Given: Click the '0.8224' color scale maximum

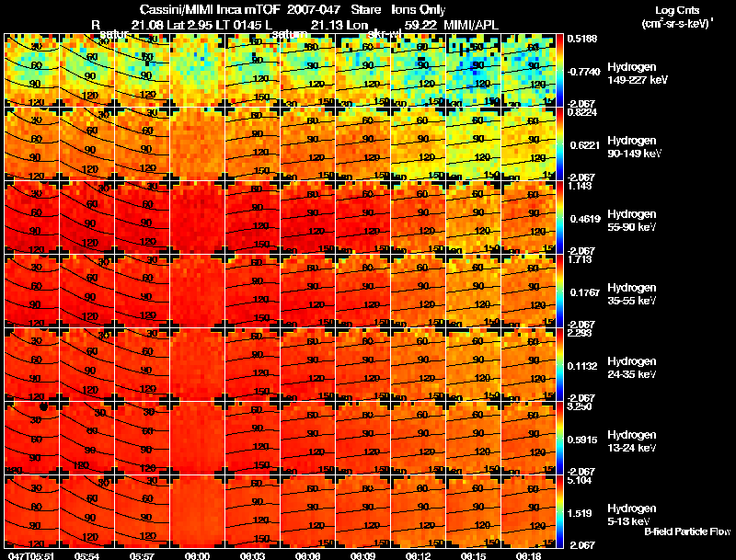Looking at the screenshot, I should click(582, 112).
